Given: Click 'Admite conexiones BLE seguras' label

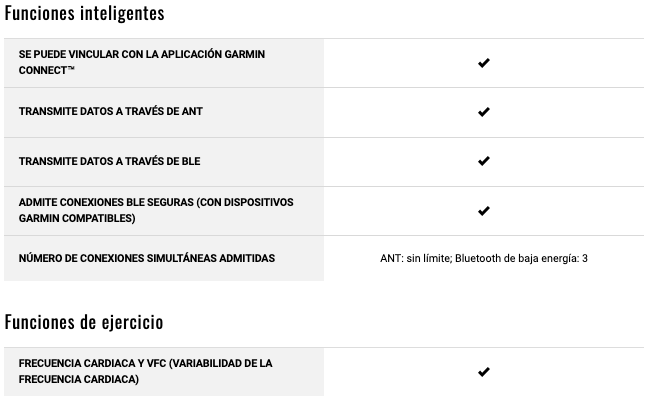Looking at the screenshot, I should pos(156,210).
